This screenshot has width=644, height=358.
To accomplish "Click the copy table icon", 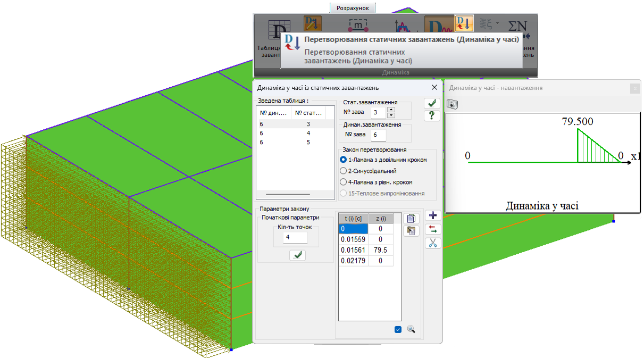I will point(411,218).
